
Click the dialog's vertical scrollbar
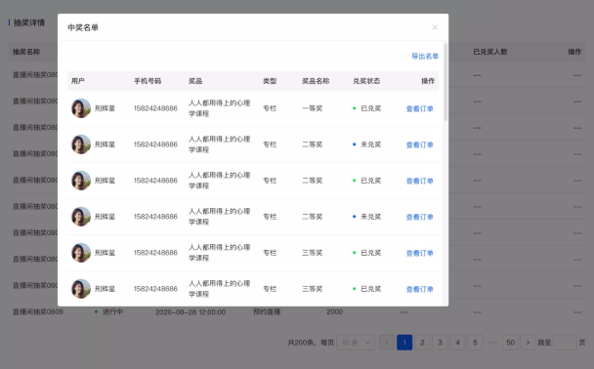[x=446, y=82]
